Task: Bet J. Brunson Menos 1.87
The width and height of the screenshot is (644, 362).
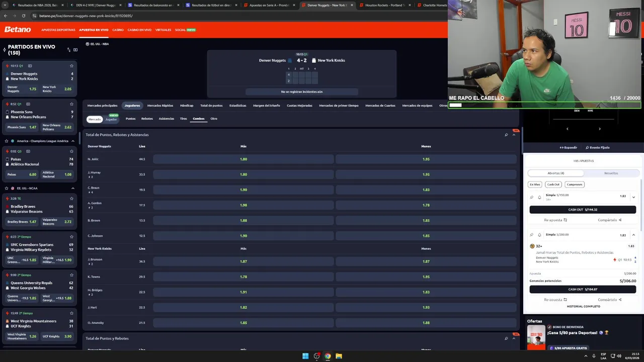Action: [426, 261]
